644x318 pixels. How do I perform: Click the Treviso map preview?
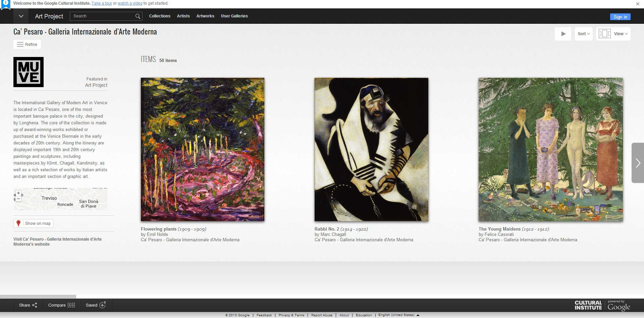tap(60, 199)
